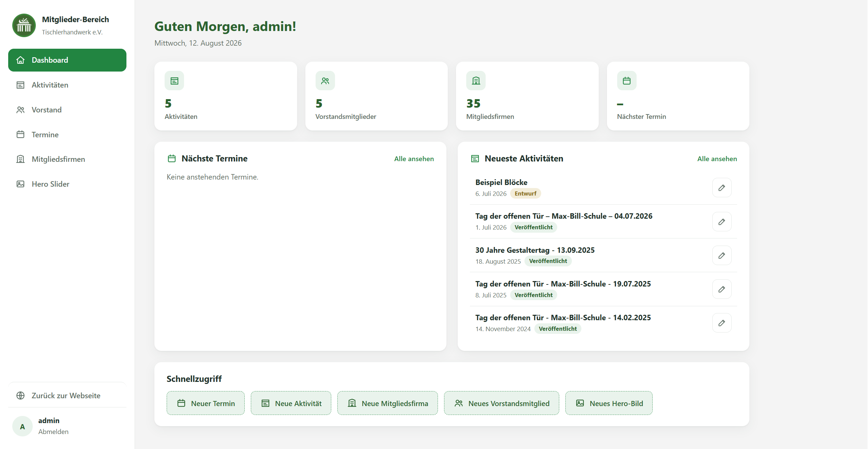
Task: Click the people icon on Vorstandsmitglieder card
Action: pos(325,81)
